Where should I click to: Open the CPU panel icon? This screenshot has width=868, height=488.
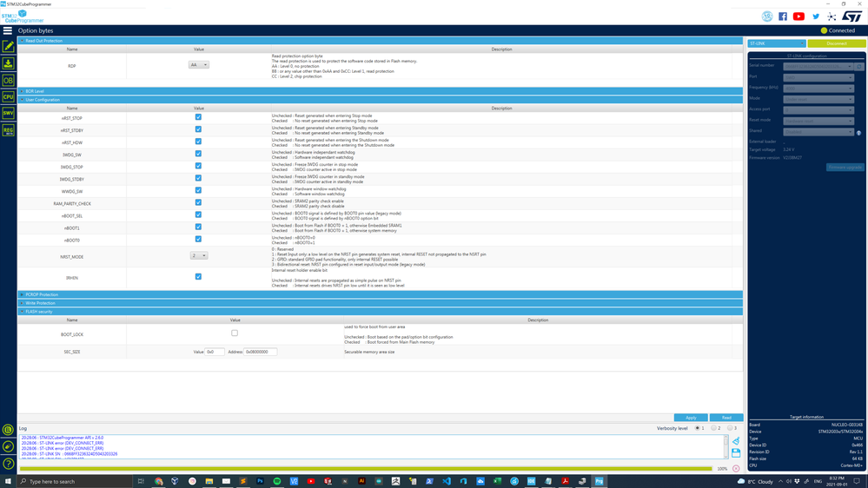point(9,97)
